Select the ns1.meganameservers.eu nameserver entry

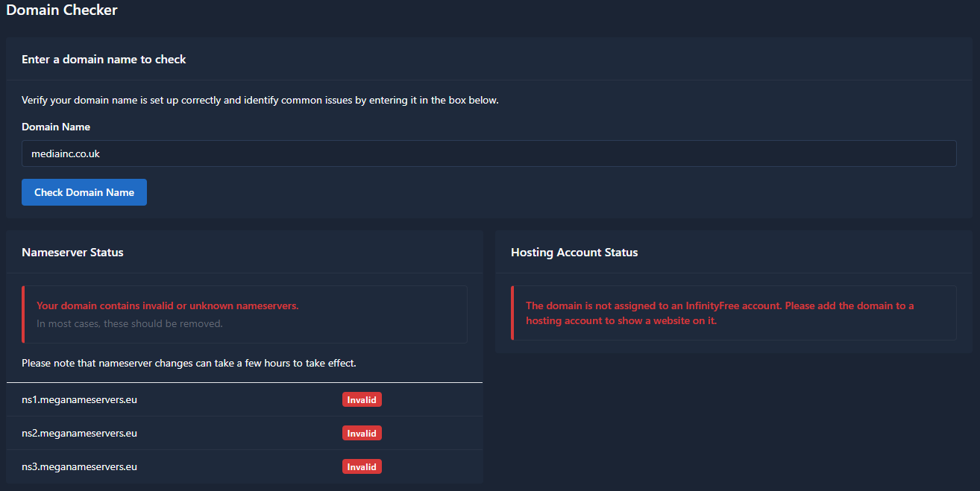click(80, 399)
